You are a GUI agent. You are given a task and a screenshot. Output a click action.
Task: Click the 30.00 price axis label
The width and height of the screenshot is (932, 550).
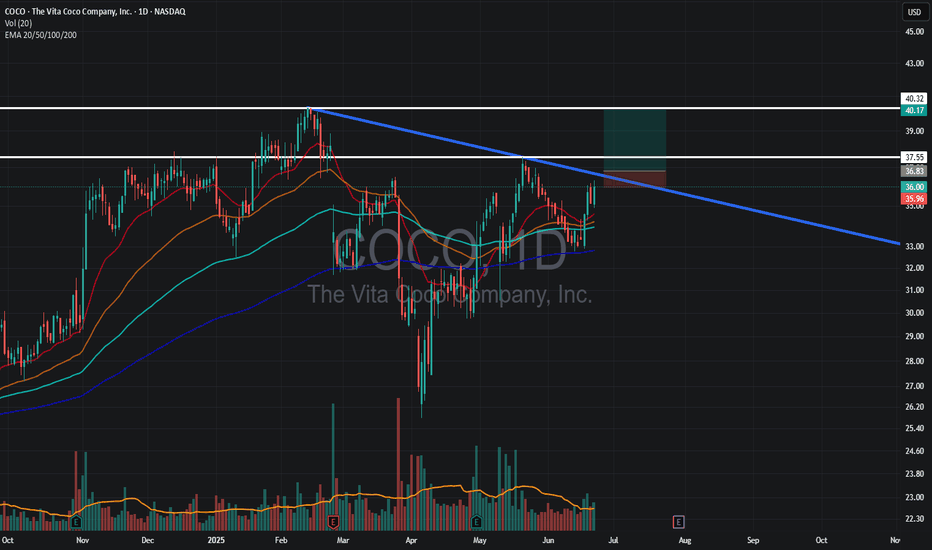[x=914, y=313]
